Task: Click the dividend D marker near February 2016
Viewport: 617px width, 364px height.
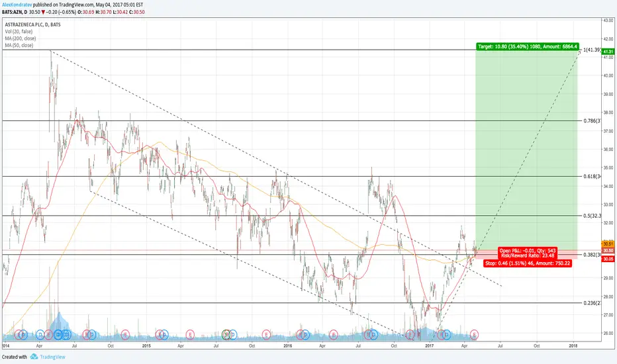Action: click(305, 335)
